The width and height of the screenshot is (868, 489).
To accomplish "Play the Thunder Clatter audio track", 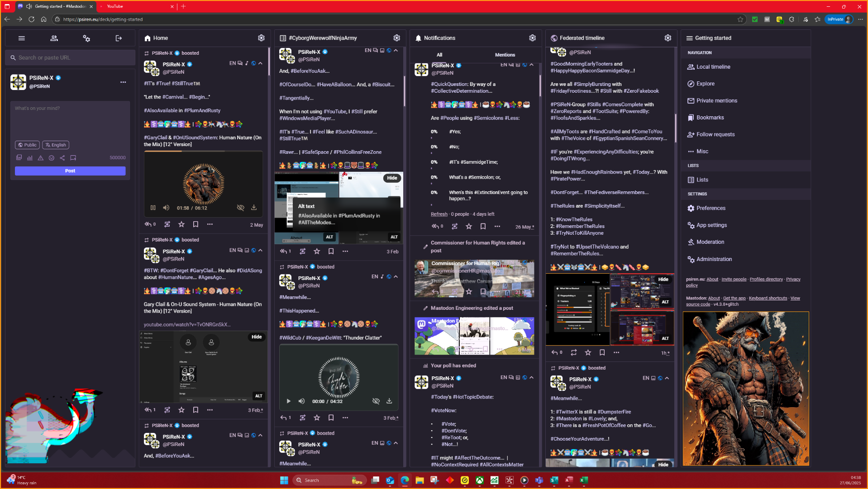I will tap(288, 401).
